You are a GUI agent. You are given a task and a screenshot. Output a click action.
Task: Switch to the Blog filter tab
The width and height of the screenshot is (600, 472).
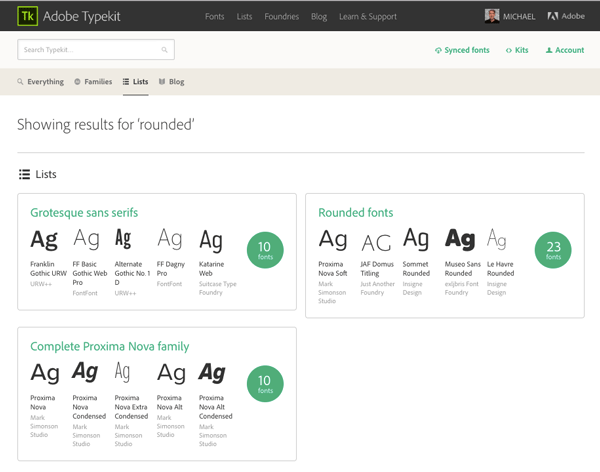tap(171, 82)
